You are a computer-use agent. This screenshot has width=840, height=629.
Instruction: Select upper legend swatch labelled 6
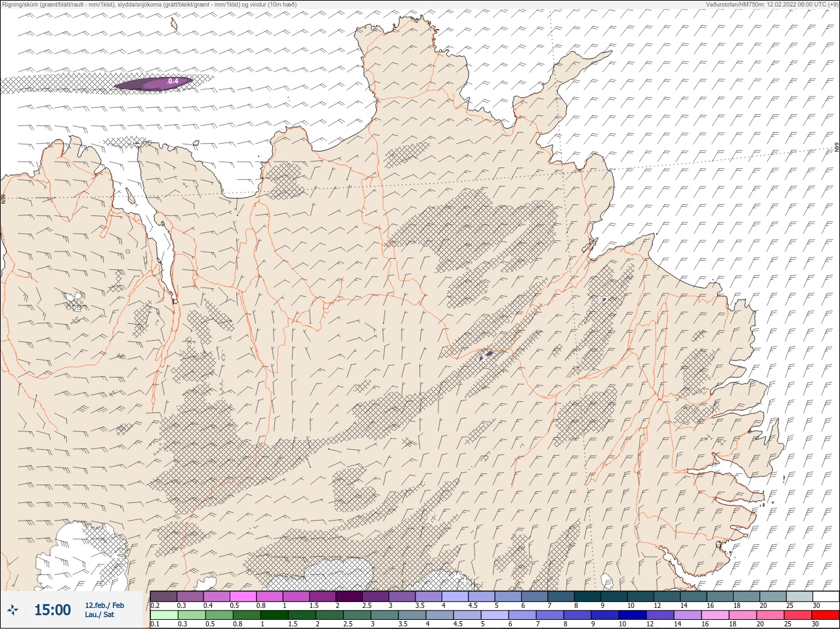click(535, 596)
